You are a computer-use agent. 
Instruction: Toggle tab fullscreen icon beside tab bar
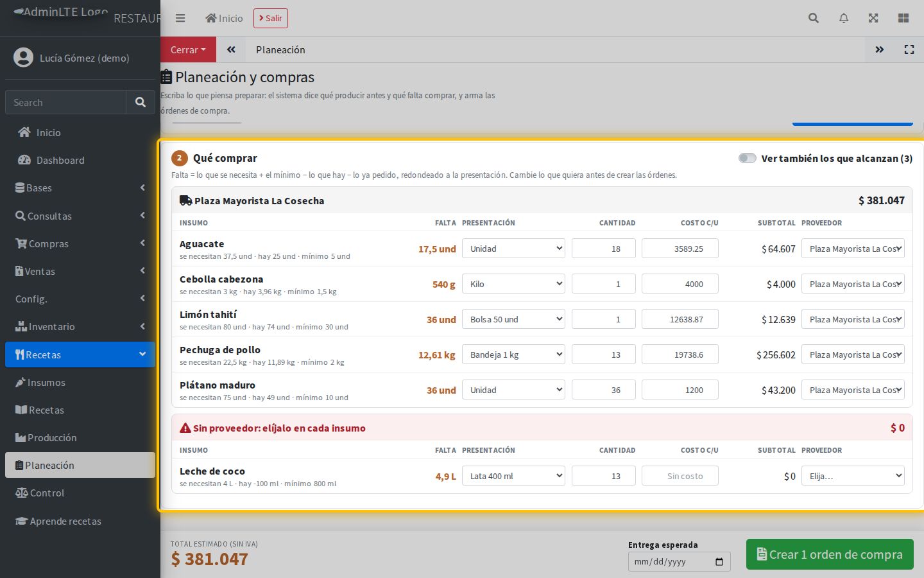[x=909, y=49]
